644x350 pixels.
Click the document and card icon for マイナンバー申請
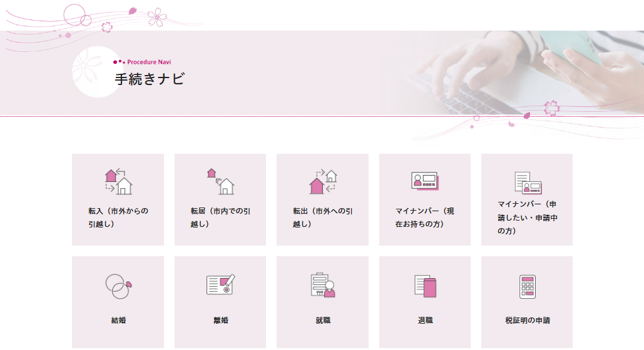[x=528, y=182]
